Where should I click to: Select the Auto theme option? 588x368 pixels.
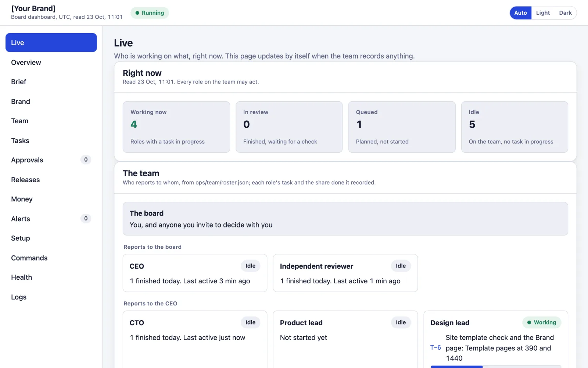(520, 13)
